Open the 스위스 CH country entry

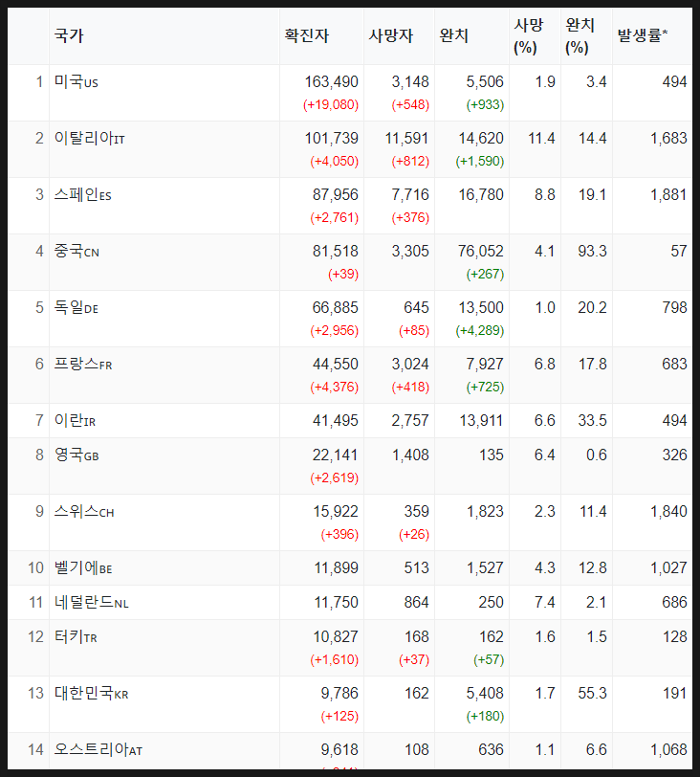point(84,511)
